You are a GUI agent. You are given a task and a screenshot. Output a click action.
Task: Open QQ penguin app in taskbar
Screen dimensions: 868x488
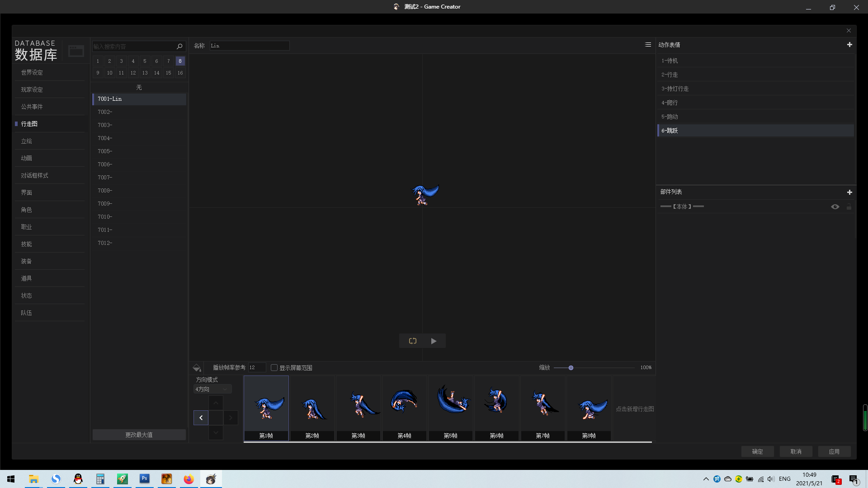tap(78, 479)
